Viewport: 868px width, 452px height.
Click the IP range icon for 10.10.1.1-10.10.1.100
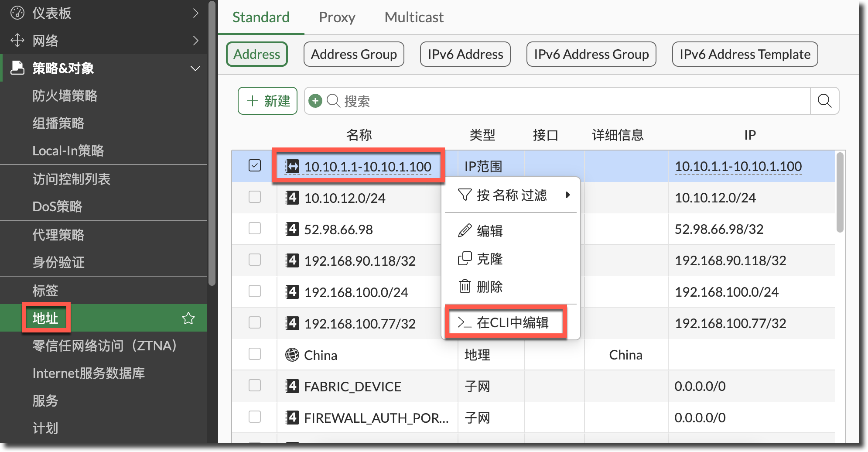tap(292, 166)
